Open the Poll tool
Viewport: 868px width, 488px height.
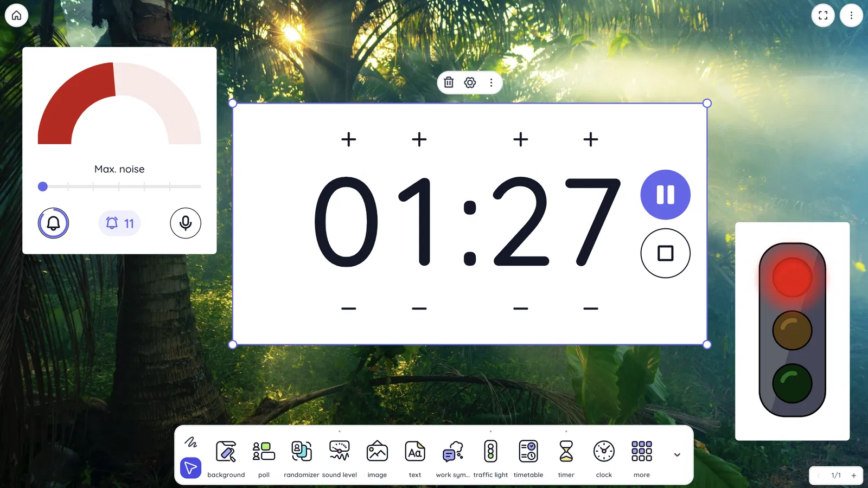[264, 455]
